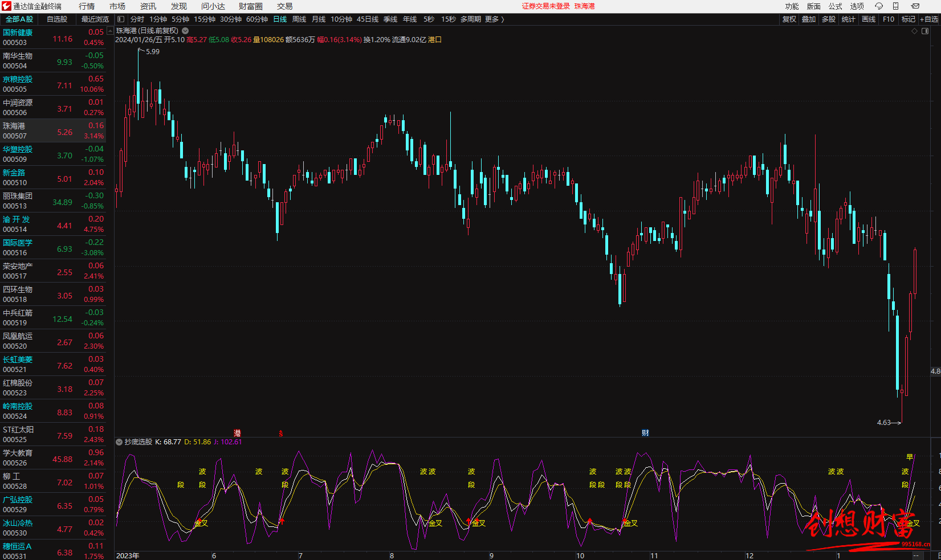The image size is (941, 560).
Task: Open the 发现 menu
Action: pyautogui.click(x=179, y=6)
